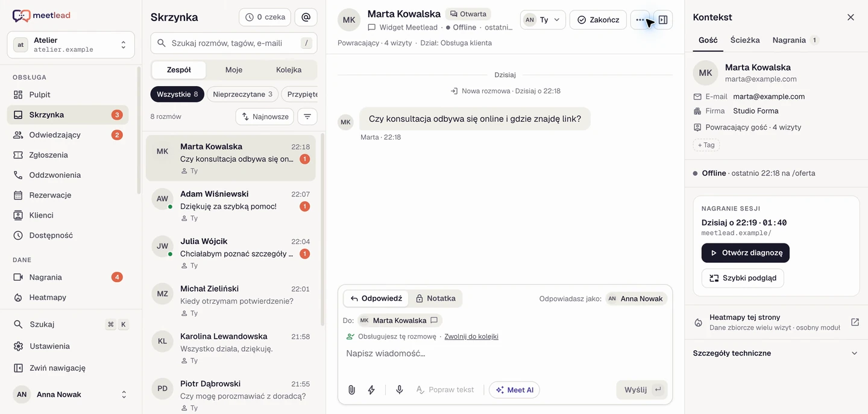This screenshot has height=414, width=868.
Task: Open quick replies lightning icon
Action: (371, 390)
